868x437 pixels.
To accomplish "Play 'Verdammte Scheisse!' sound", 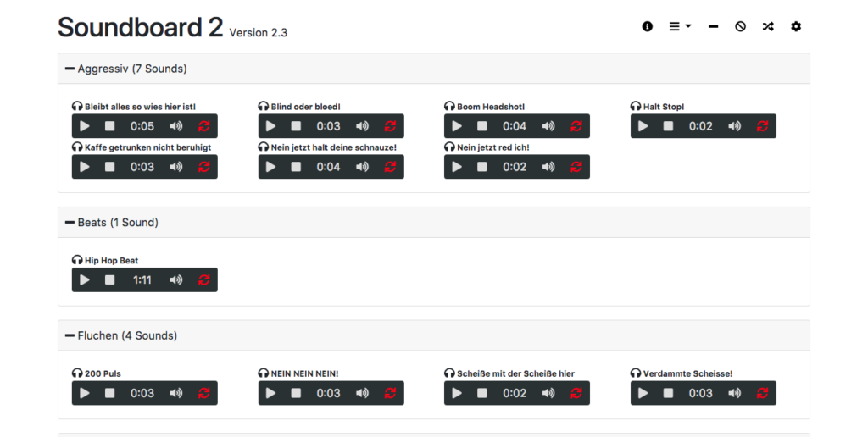I will 643,393.
